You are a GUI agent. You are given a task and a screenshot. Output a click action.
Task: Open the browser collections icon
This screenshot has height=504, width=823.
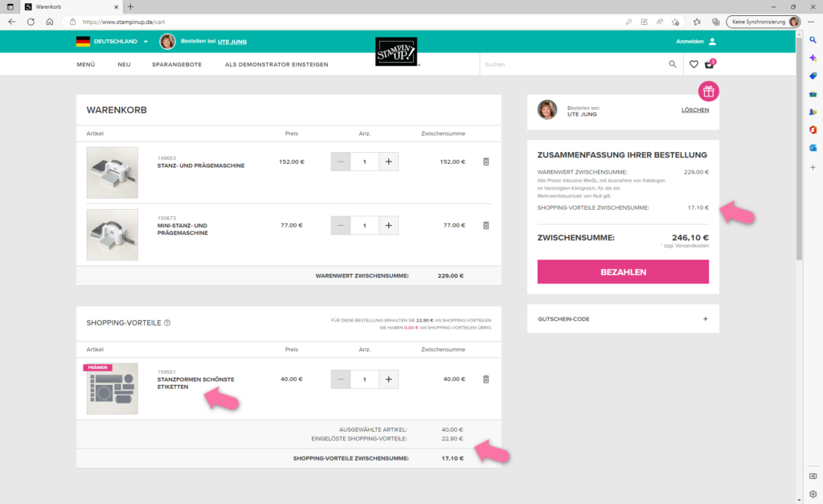pyautogui.click(x=715, y=22)
